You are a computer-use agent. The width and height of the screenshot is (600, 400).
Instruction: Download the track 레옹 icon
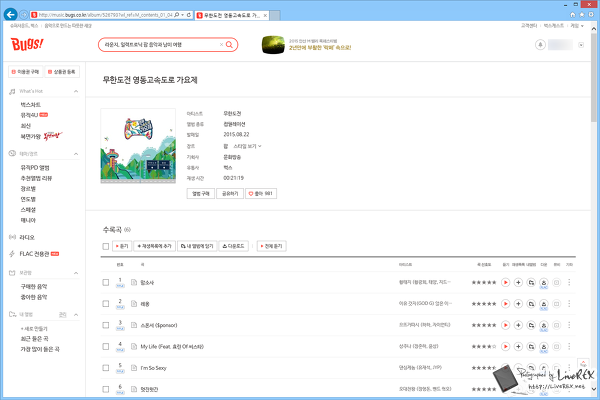point(544,304)
